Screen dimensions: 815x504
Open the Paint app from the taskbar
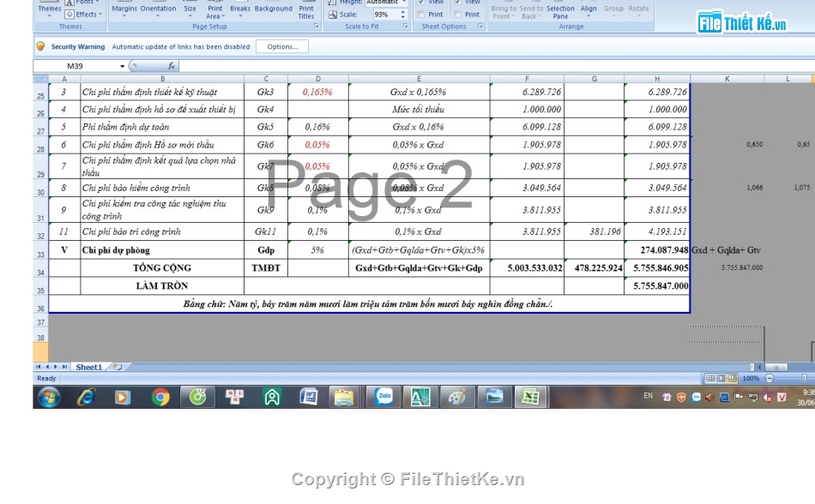click(457, 397)
